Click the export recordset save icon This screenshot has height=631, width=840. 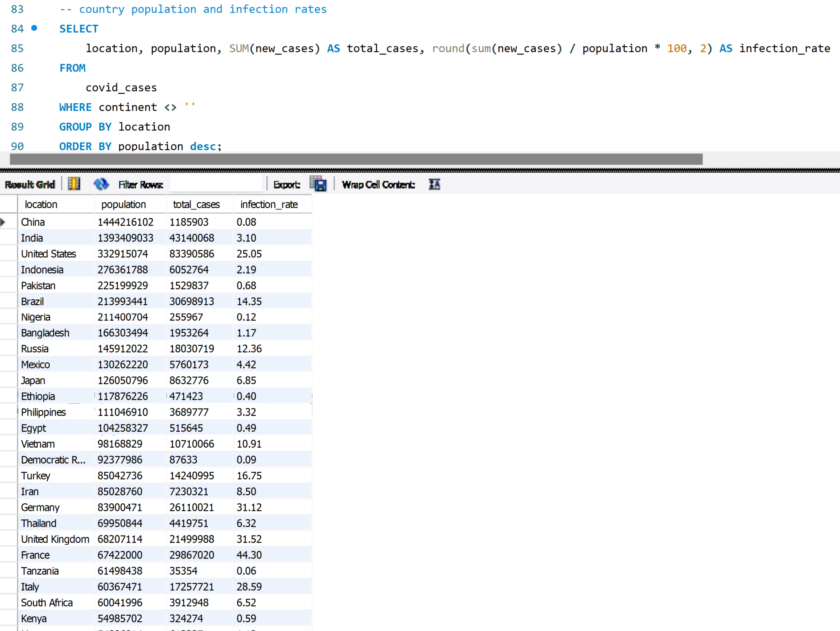(318, 184)
